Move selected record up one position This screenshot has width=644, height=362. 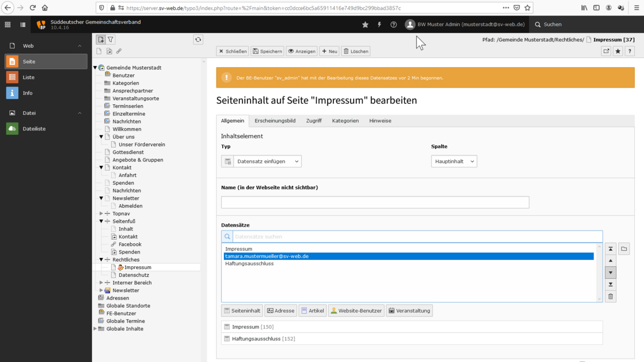pyautogui.click(x=611, y=261)
